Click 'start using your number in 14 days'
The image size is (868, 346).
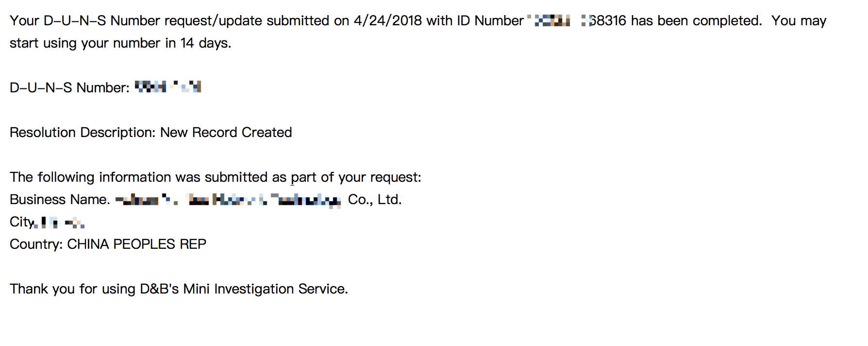point(120,43)
